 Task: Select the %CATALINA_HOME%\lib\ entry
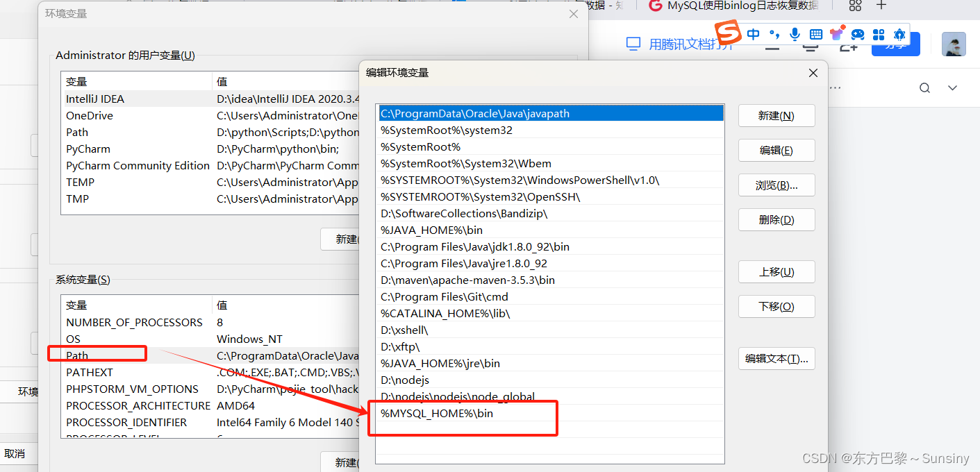(551, 314)
